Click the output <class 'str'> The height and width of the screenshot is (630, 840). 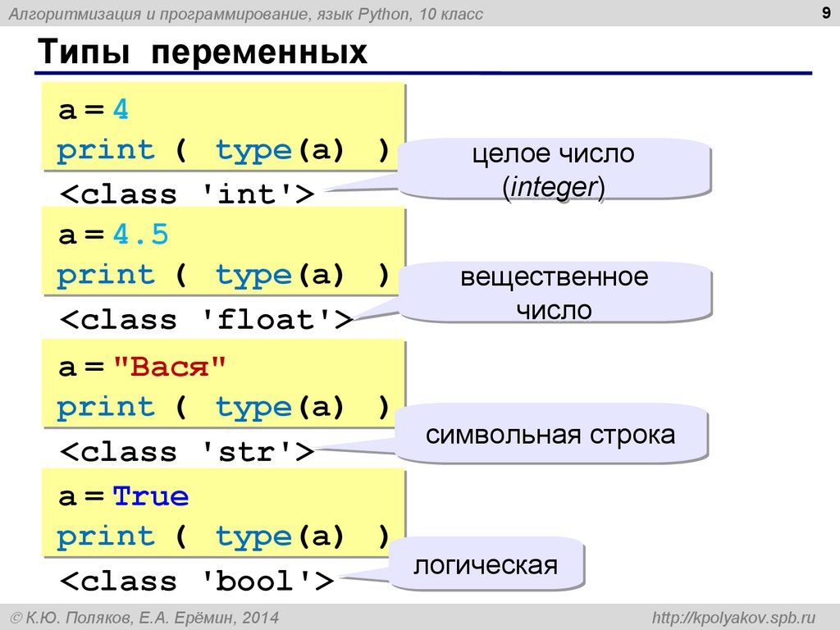[187, 452]
